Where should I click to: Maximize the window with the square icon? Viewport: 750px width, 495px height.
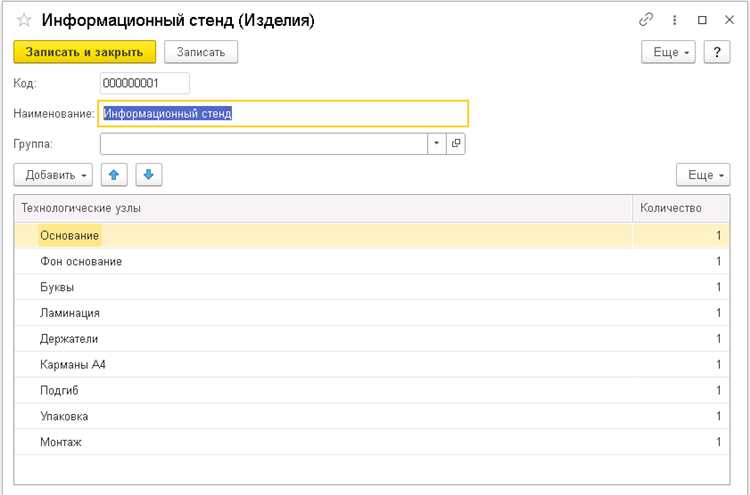(x=702, y=20)
